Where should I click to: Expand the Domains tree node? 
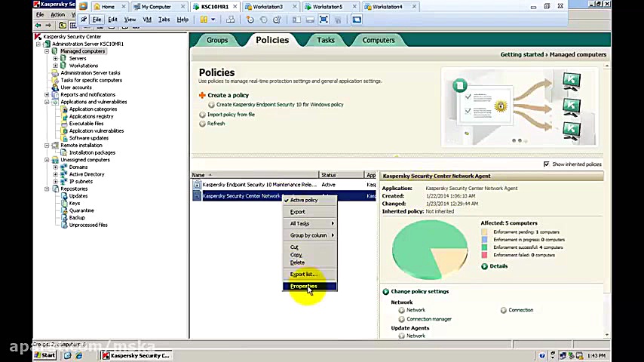(56, 167)
